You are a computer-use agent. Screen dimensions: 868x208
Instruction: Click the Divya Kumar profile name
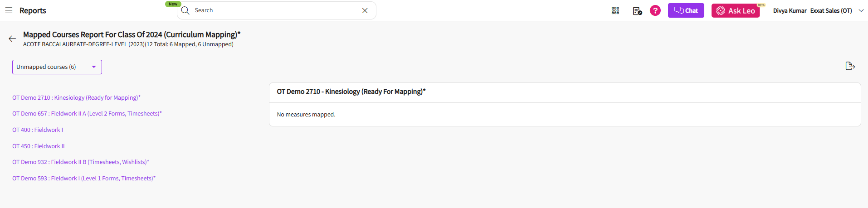click(790, 10)
